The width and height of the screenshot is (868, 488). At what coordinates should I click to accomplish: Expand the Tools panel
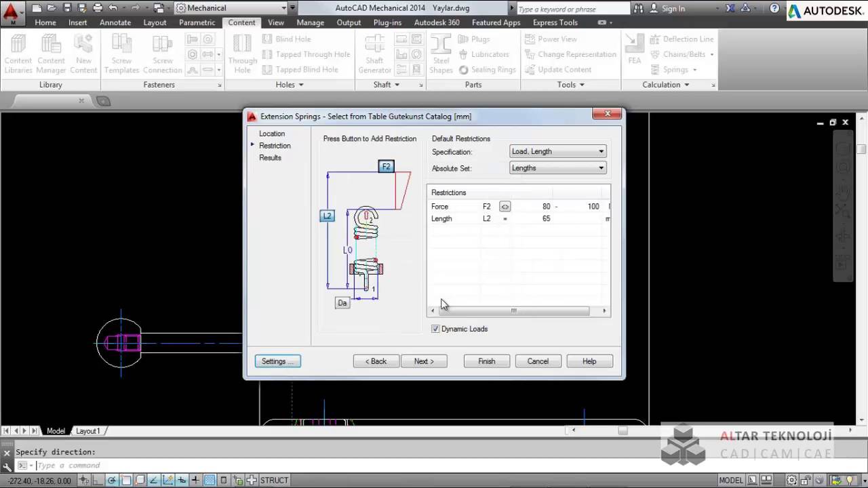coord(570,85)
